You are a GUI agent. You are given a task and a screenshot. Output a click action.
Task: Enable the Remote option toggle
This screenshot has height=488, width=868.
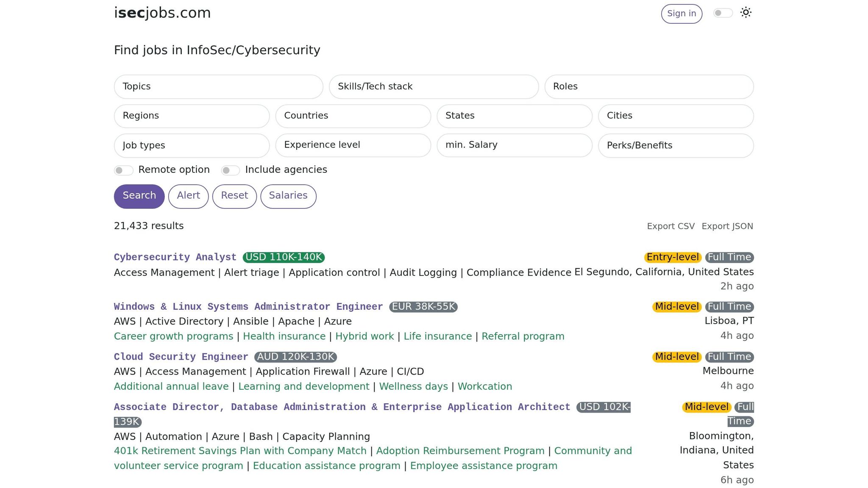124,170
